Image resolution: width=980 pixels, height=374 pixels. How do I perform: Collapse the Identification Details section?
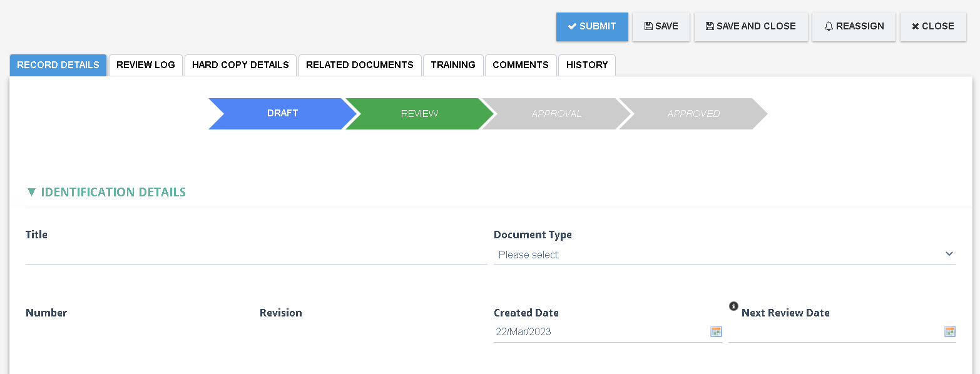pos(31,192)
